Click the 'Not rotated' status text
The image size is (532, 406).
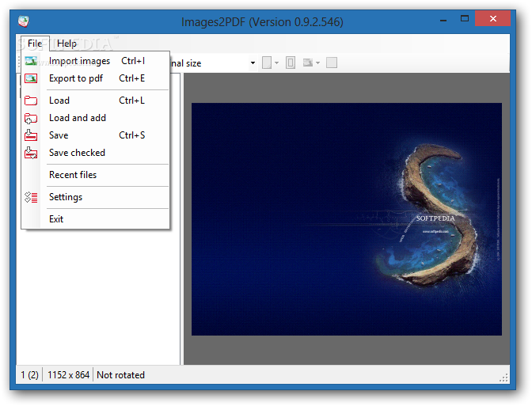click(x=120, y=375)
